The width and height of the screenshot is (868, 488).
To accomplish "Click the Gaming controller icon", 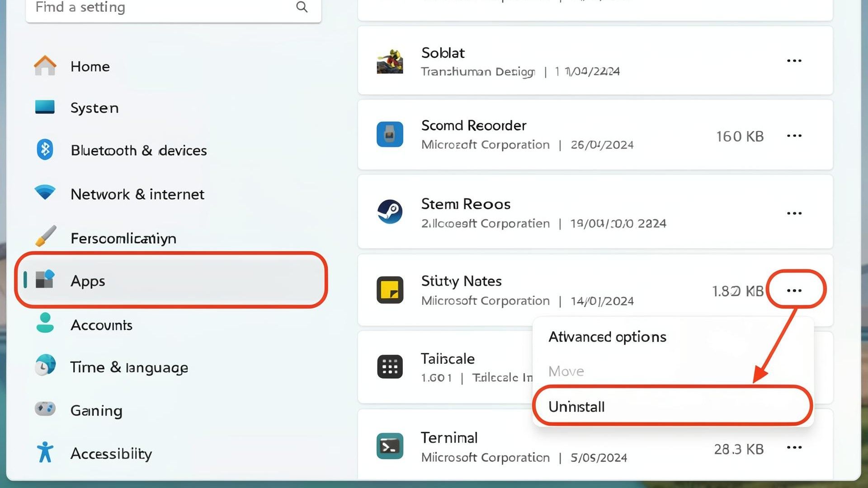I will coord(45,409).
